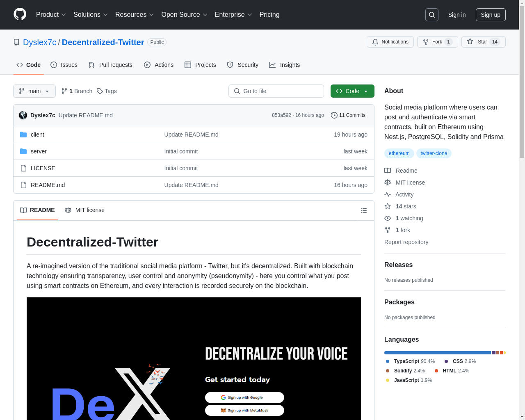
Task: Click the GitHub logo icon
Action: pyautogui.click(x=20, y=14)
